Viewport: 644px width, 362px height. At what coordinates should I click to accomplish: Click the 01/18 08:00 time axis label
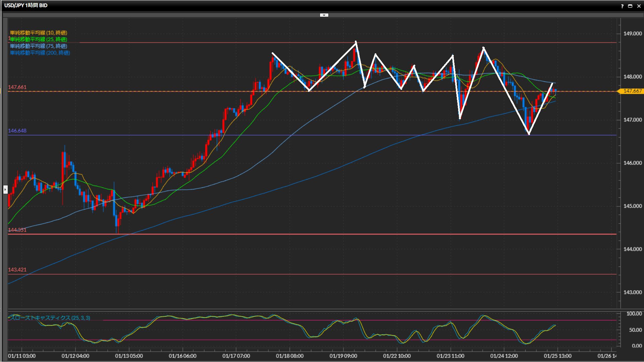click(289, 356)
